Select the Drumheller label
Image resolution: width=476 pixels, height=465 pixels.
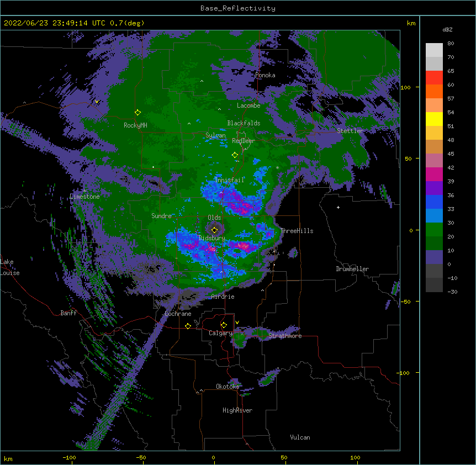click(x=352, y=269)
